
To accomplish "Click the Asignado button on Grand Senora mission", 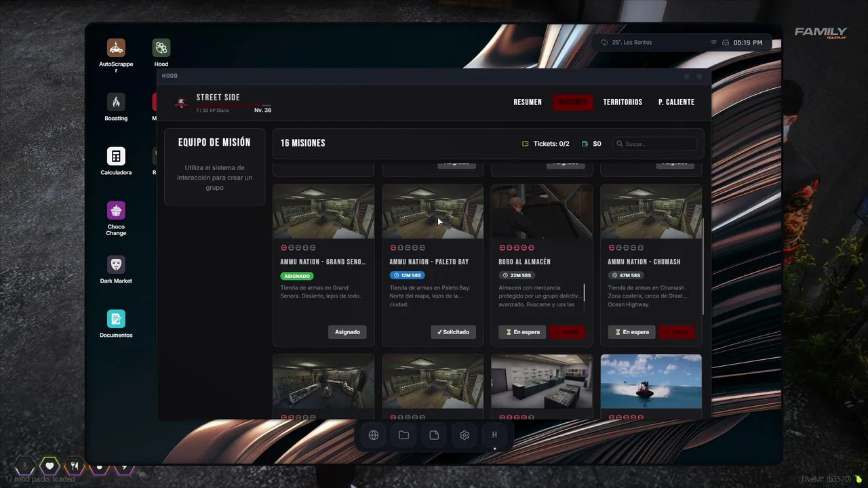I will 347,332.
